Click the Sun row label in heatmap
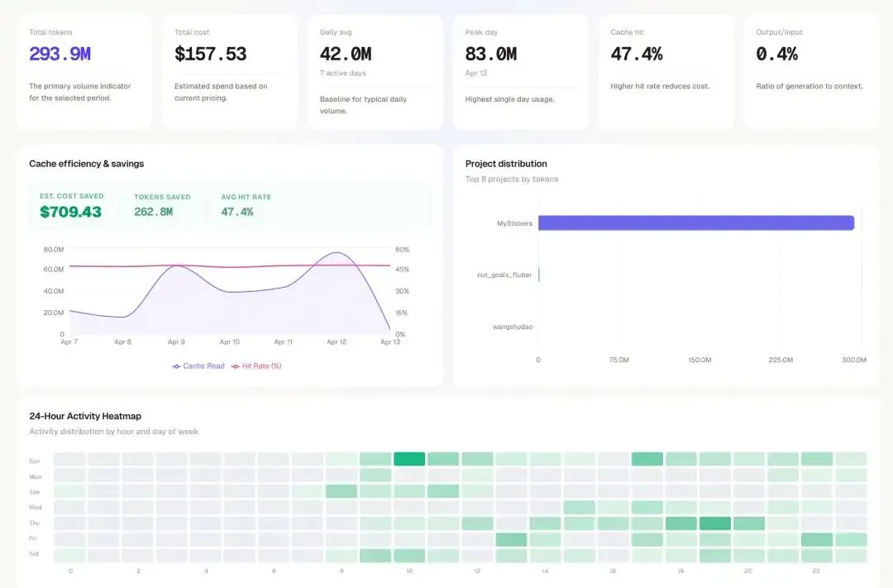 pos(35,461)
